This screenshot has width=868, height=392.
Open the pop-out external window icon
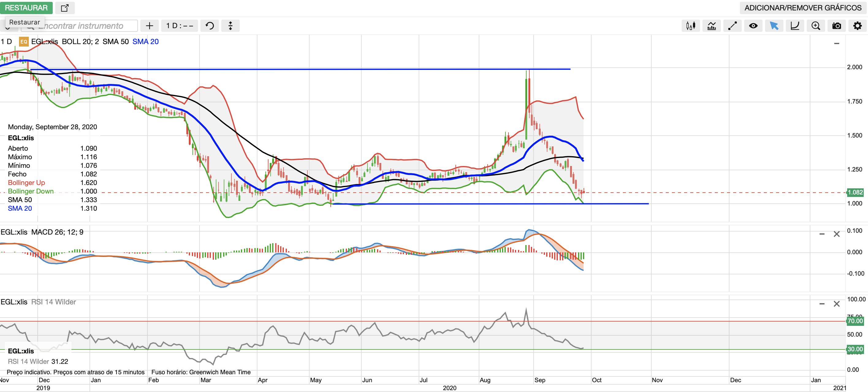click(65, 8)
